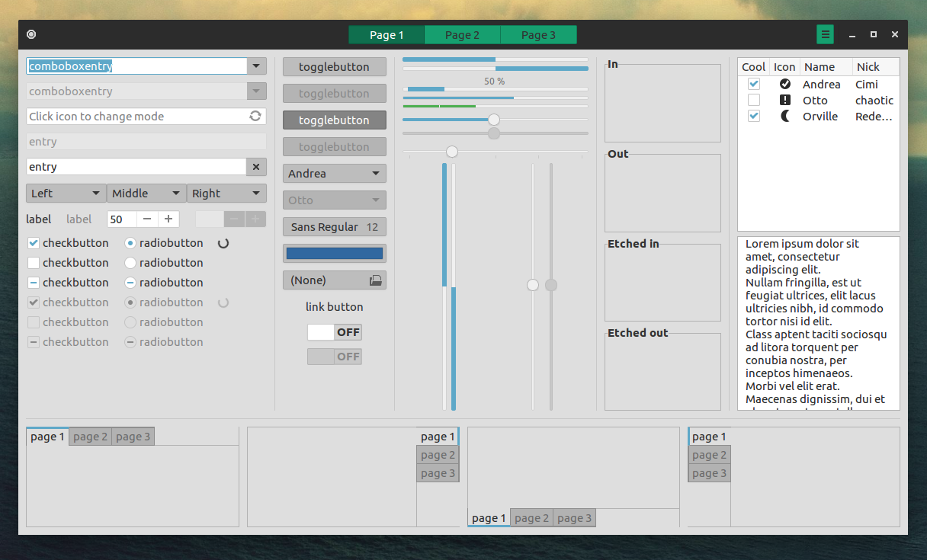Click the printer icon on the (None) button
Viewport: 927px width, 560px height.
pyautogui.click(x=376, y=280)
